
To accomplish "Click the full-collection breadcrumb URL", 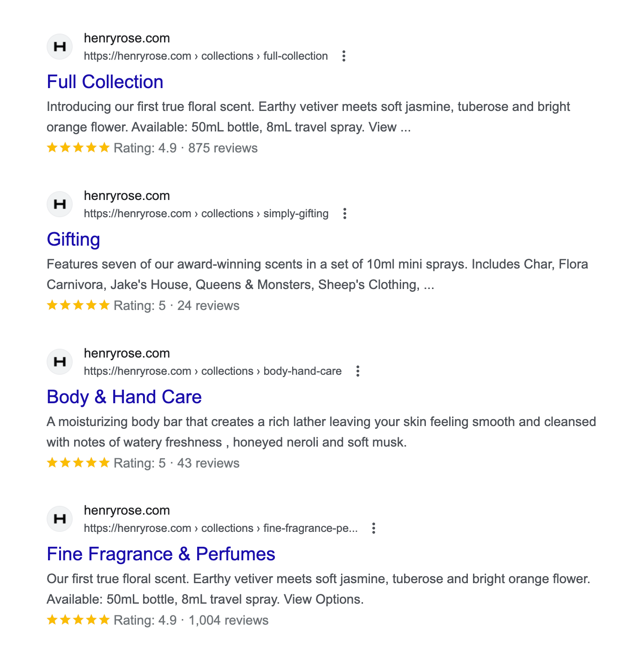I will tap(206, 56).
